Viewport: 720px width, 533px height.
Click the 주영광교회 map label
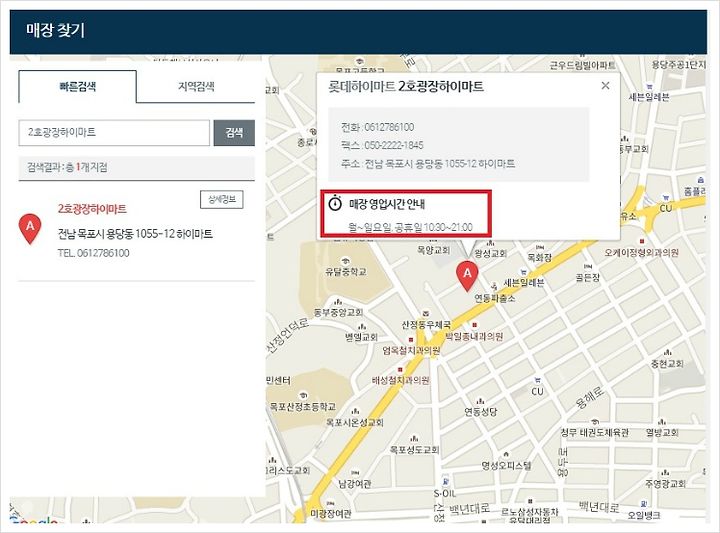tap(666, 483)
